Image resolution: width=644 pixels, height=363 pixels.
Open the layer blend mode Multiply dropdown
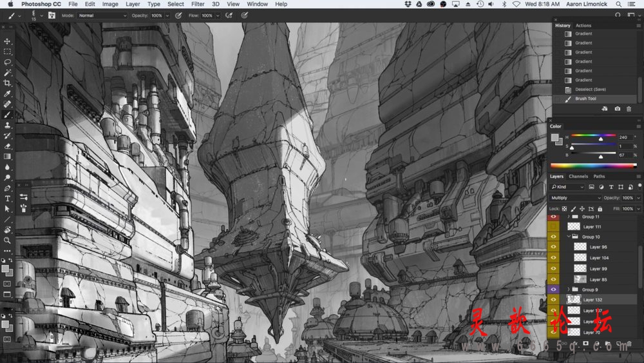576,198
